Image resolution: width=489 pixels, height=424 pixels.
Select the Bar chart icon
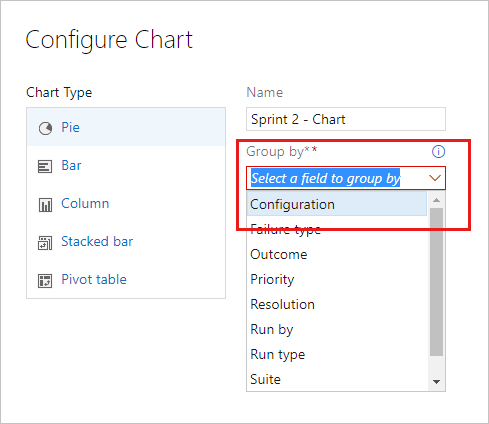coord(45,167)
